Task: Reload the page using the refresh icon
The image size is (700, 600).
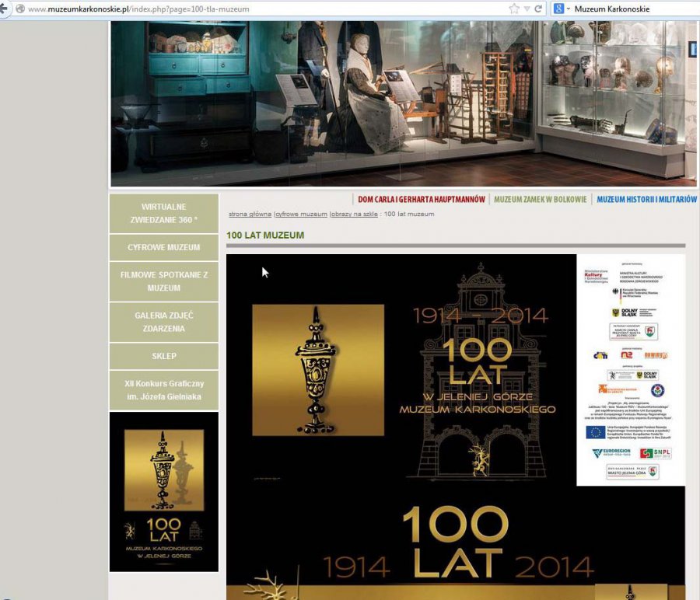Action: tap(538, 9)
